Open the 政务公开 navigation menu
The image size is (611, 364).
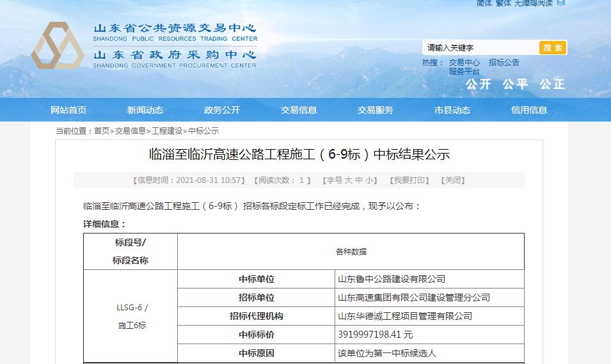point(222,110)
